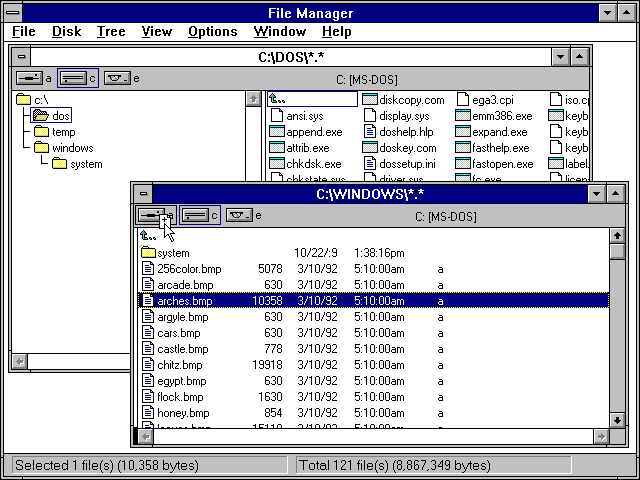This screenshot has width=640, height=480.
Task: Open the C:\WINDOWS window control menu box
Action: [x=144, y=193]
